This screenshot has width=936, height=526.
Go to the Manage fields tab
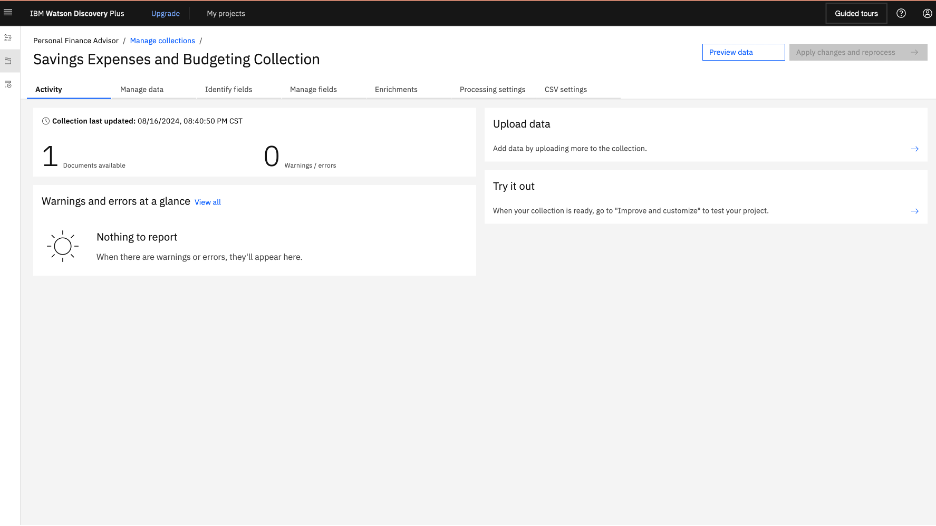pyautogui.click(x=313, y=90)
